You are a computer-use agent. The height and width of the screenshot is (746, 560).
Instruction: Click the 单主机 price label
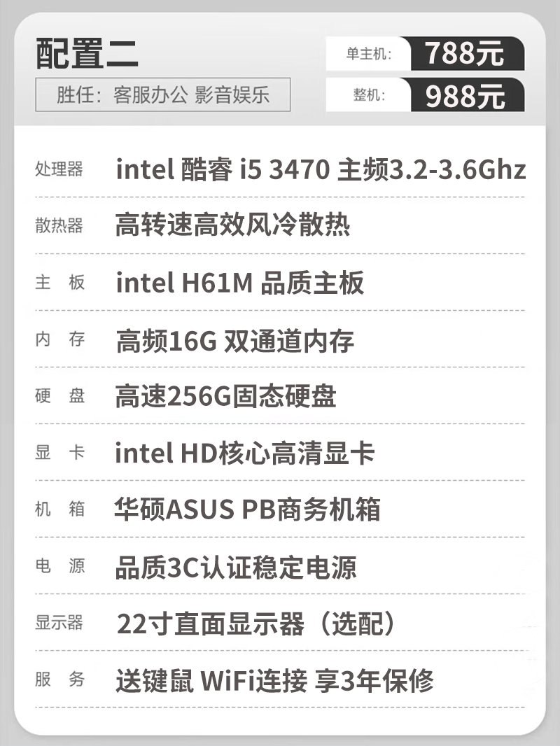point(369,53)
